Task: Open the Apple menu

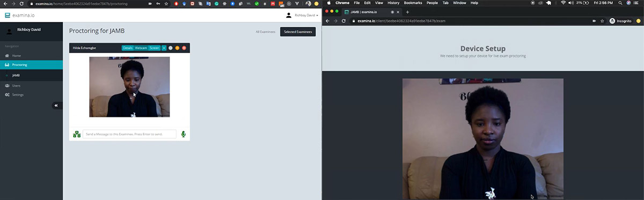Action: point(329,3)
